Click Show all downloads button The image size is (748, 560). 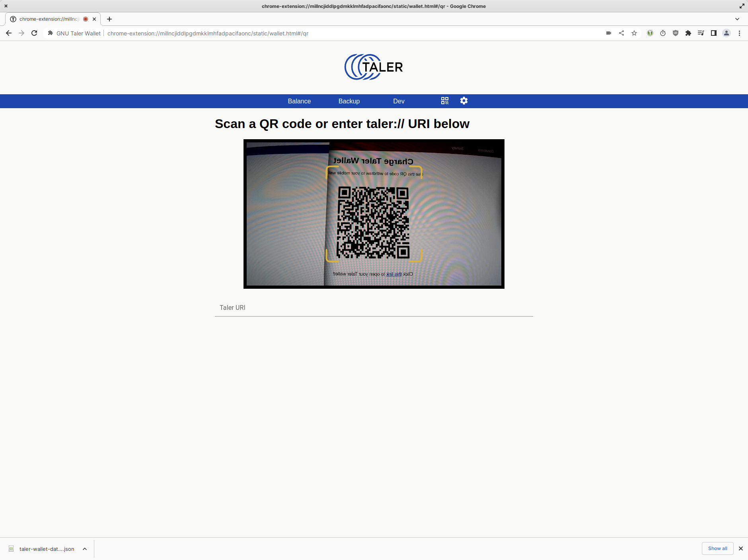(717, 548)
